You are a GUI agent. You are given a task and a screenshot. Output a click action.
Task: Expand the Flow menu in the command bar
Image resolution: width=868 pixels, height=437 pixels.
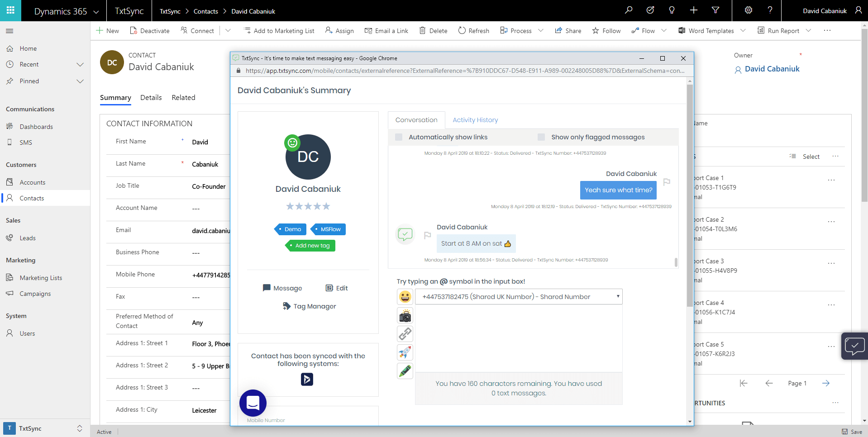click(664, 30)
